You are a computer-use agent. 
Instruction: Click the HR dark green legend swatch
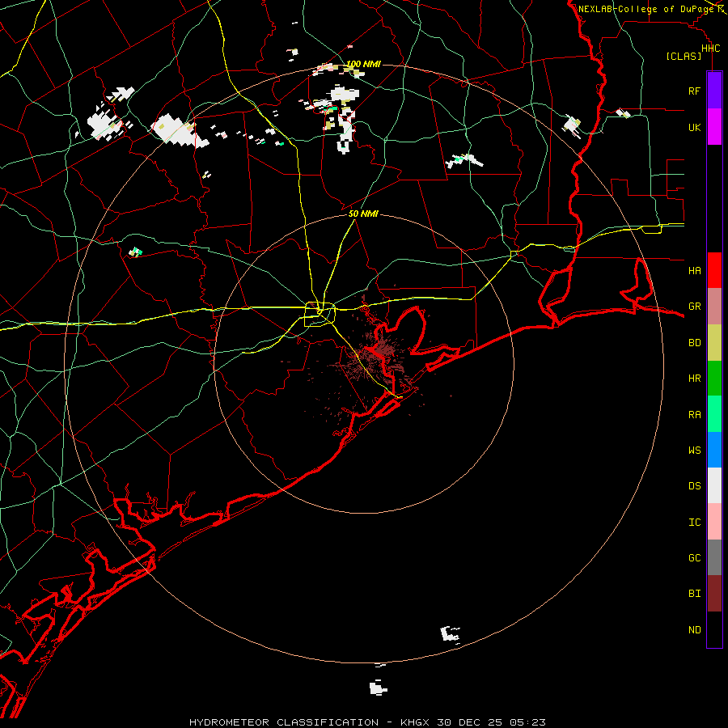pos(714,379)
